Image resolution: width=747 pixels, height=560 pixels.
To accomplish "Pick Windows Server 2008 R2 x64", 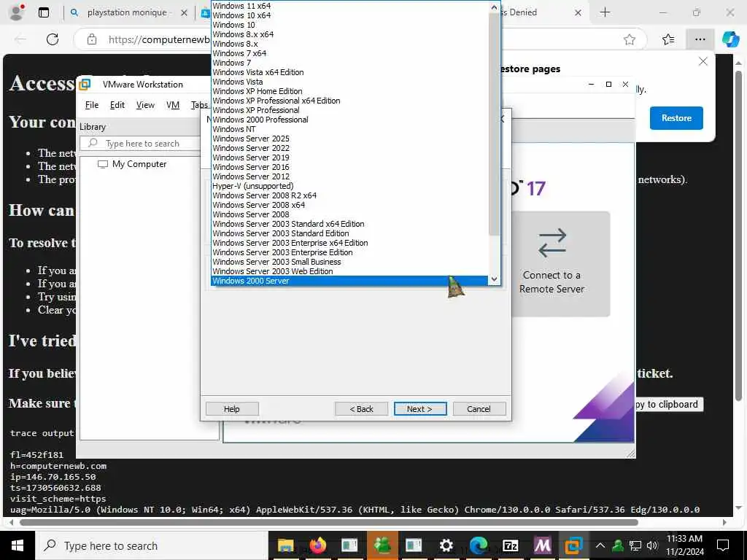I will pos(349,195).
